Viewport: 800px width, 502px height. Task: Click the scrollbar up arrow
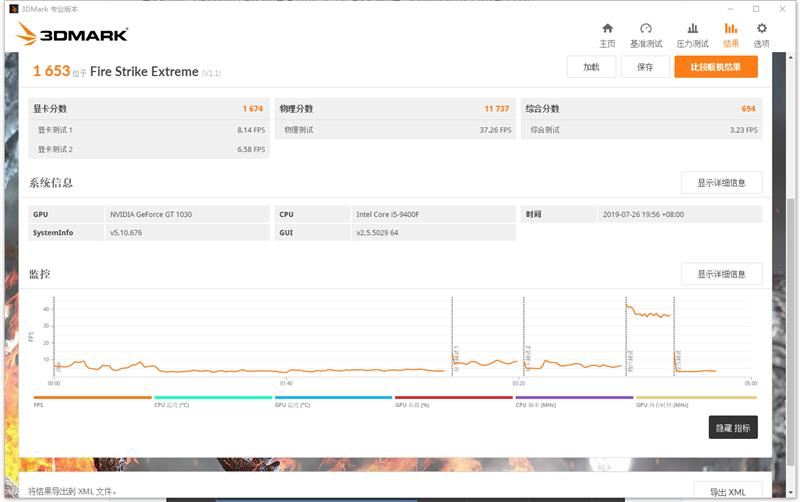(791, 58)
